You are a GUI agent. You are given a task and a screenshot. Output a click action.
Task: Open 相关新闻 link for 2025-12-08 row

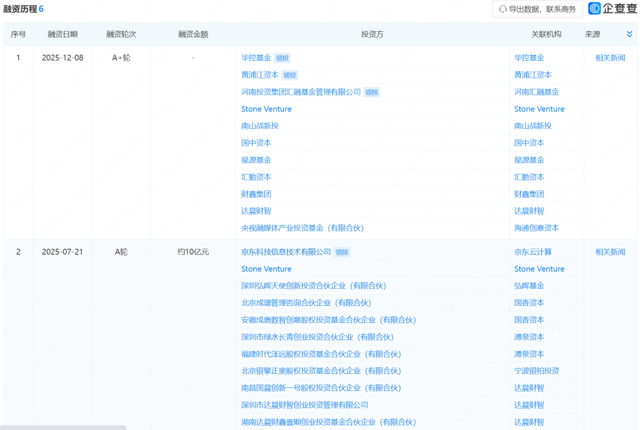[610, 58]
